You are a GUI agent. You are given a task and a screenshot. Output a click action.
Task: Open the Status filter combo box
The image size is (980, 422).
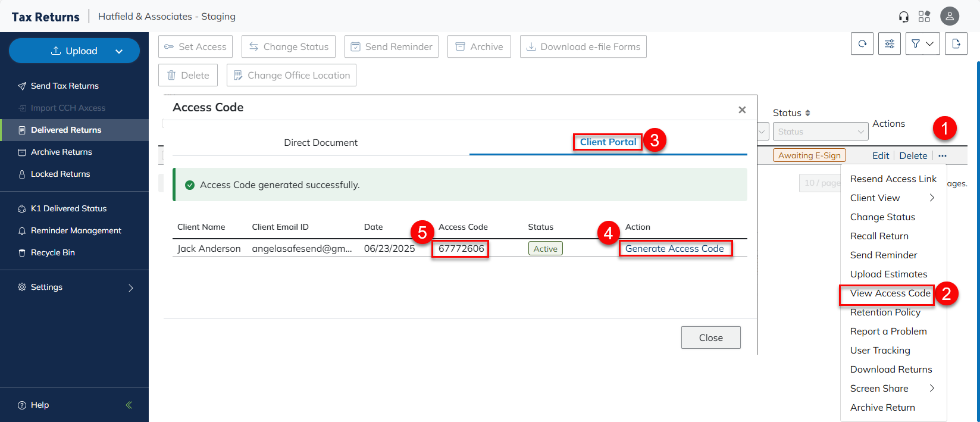[820, 132]
